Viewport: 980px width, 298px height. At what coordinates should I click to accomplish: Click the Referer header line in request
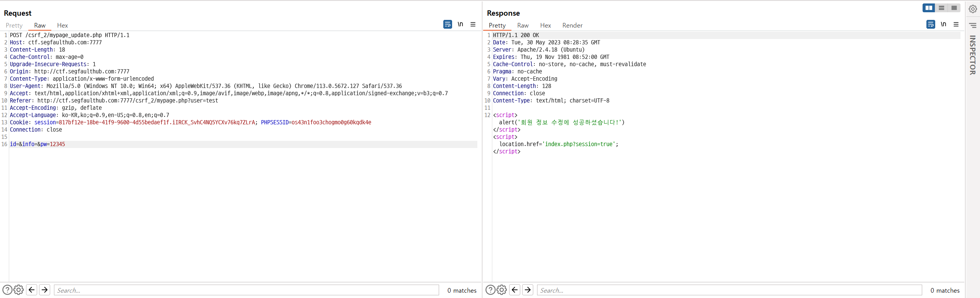114,101
